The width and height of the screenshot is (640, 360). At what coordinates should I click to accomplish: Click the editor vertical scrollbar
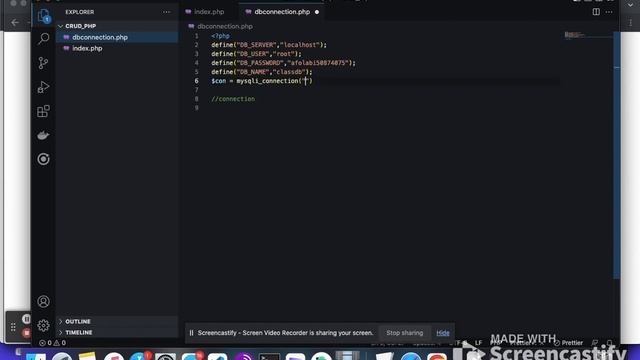(617, 155)
